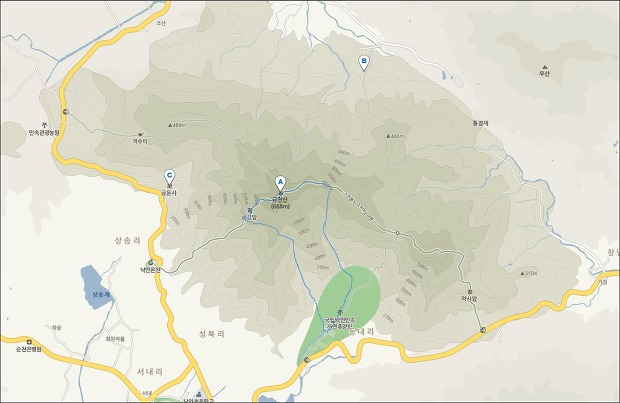Click the 상송제 reservoir label
This screenshot has width=620, height=403.
[101, 294]
